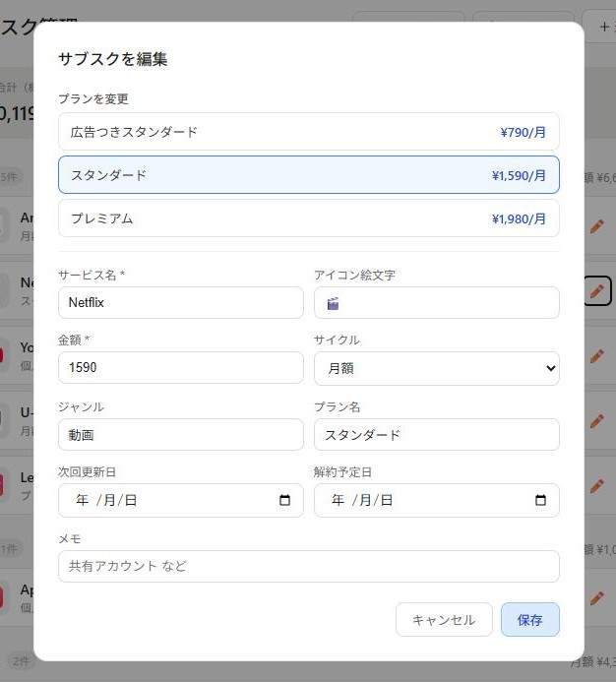Click the メモ text field
Viewport: 616px width, 682px height.
coord(308,567)
